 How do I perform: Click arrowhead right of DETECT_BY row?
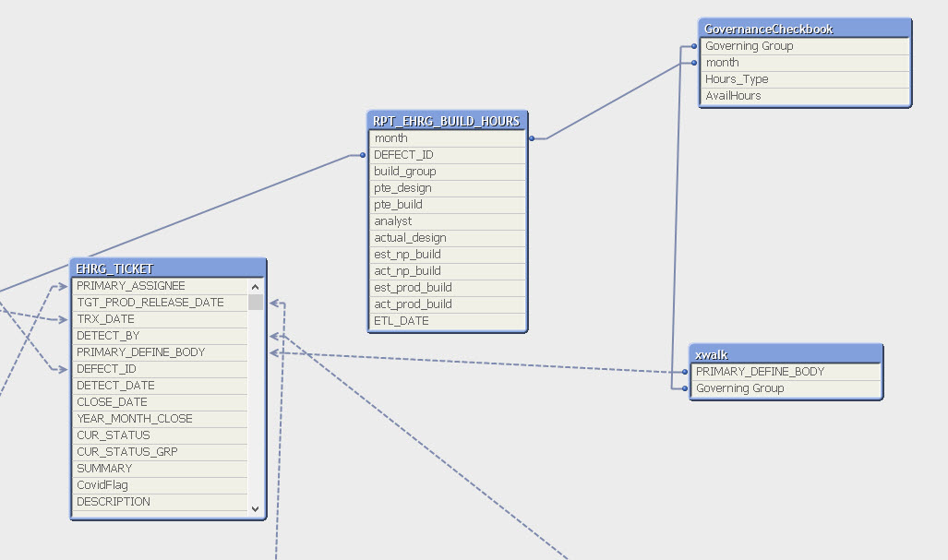pos(274,336)
